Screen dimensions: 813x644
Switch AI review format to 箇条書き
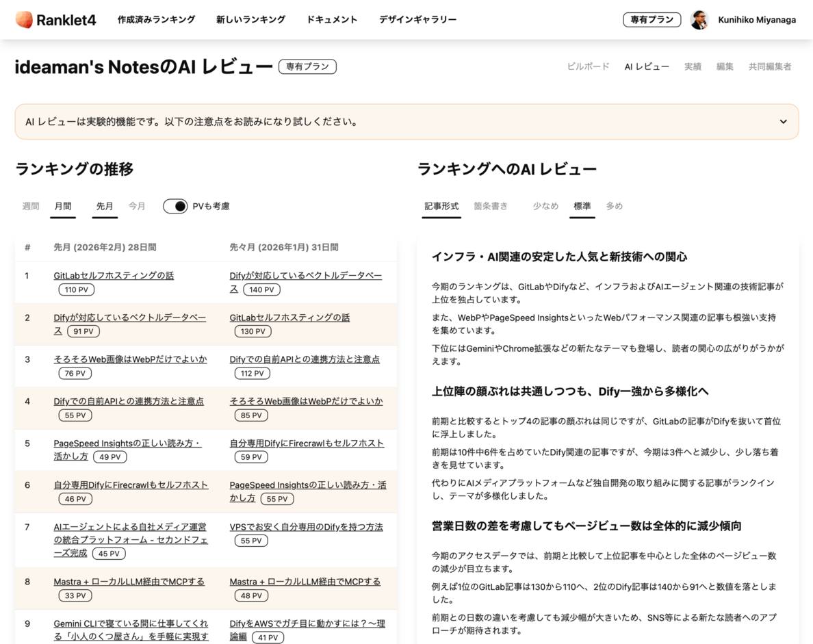[x=491, y=205]
